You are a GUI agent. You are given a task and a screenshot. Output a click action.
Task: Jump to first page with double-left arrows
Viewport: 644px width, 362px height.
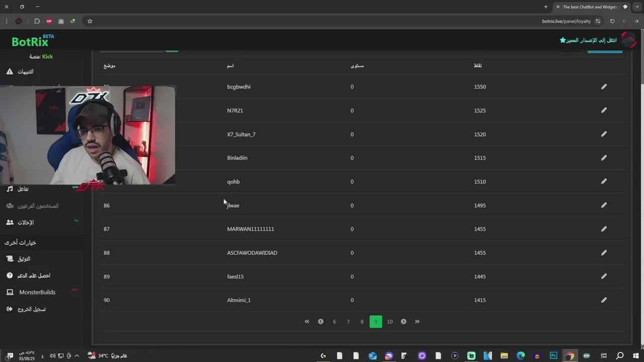click(307, 322)
